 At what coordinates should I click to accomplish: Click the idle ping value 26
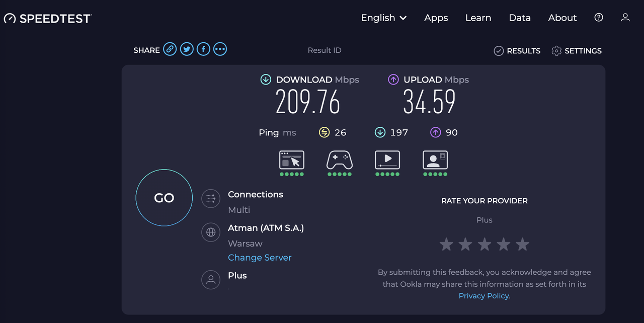341,132
